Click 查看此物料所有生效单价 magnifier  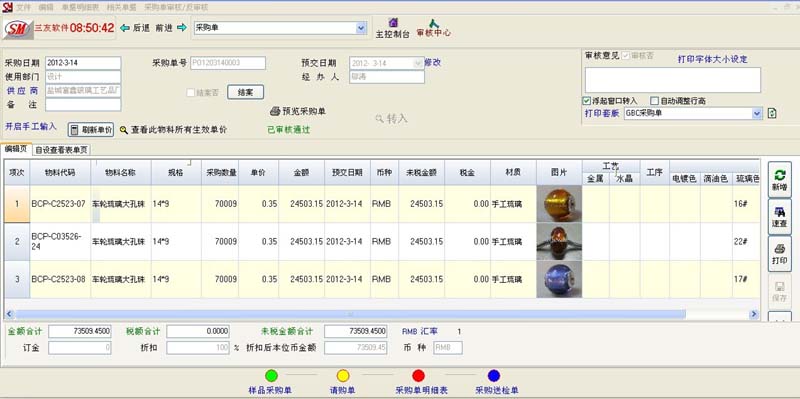(x=123, y=130)
